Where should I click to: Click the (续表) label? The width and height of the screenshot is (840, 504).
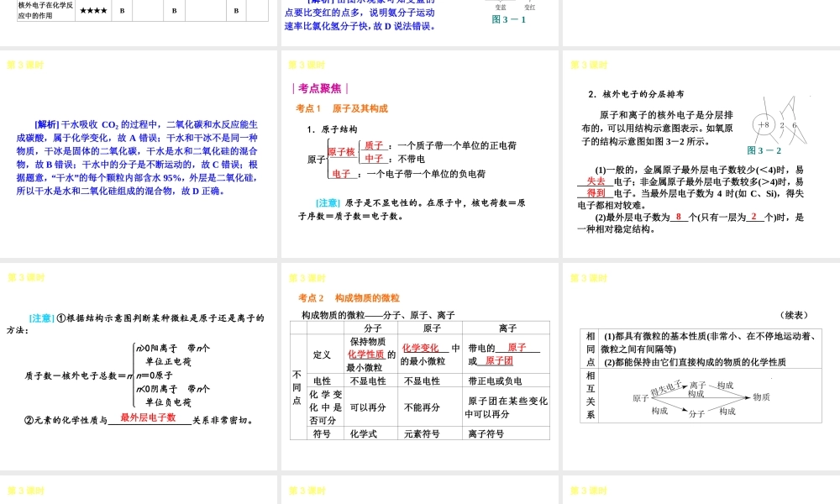point(794,315)
